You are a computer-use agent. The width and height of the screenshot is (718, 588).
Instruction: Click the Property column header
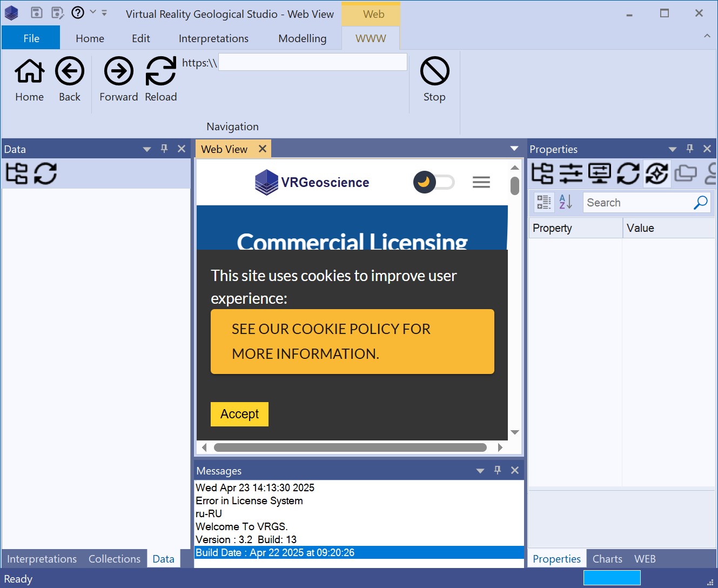click(x=575, y=228)
